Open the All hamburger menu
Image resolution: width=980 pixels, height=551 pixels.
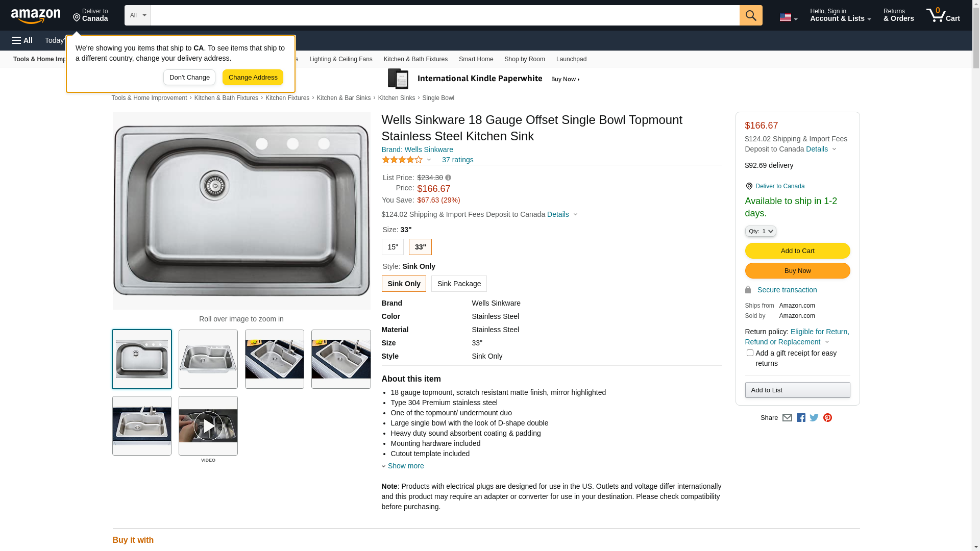tap(22, 40)
